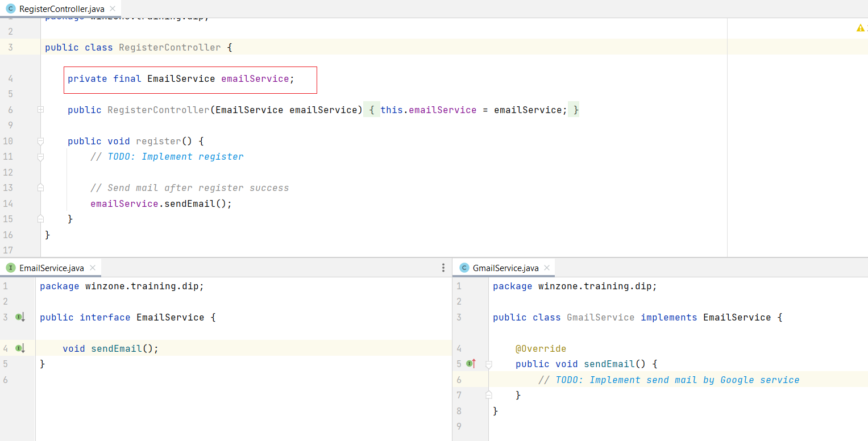This screenshot has height=441, width=868.
Task: Click the '// TODO: Implement register' comment
Action: [x=167, y=157]
